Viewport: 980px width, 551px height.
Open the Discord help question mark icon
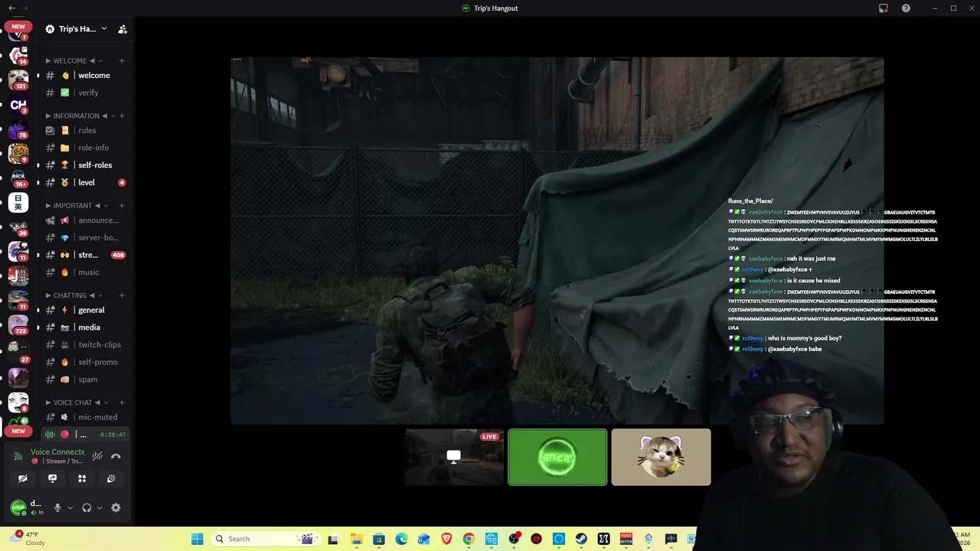(906, 8)
